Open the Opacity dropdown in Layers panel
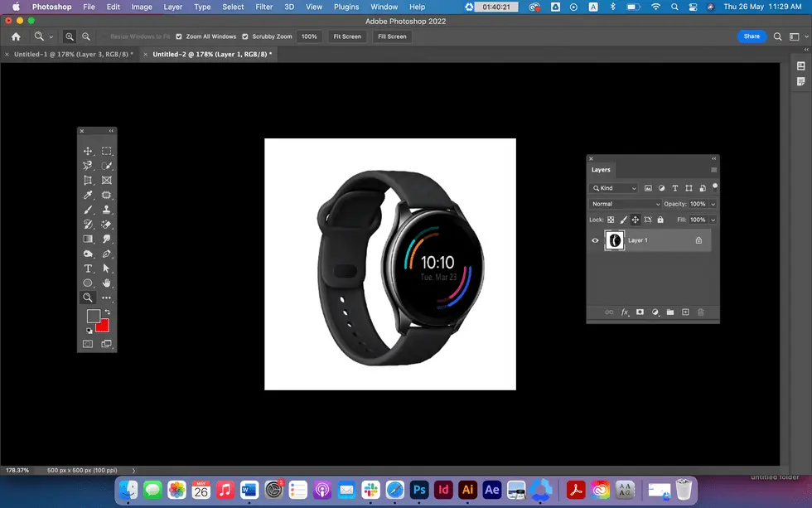 (x=712, y=204)
